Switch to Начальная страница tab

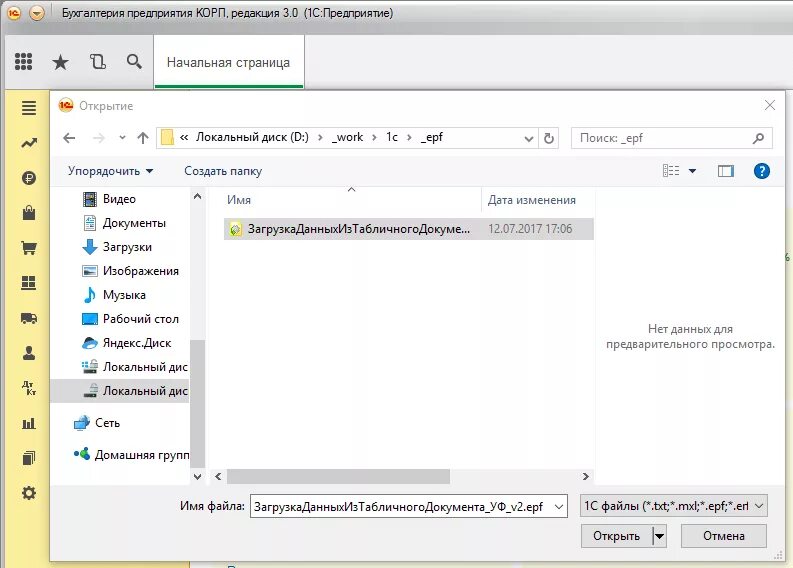pyautogui.click(x=229, y=62)
